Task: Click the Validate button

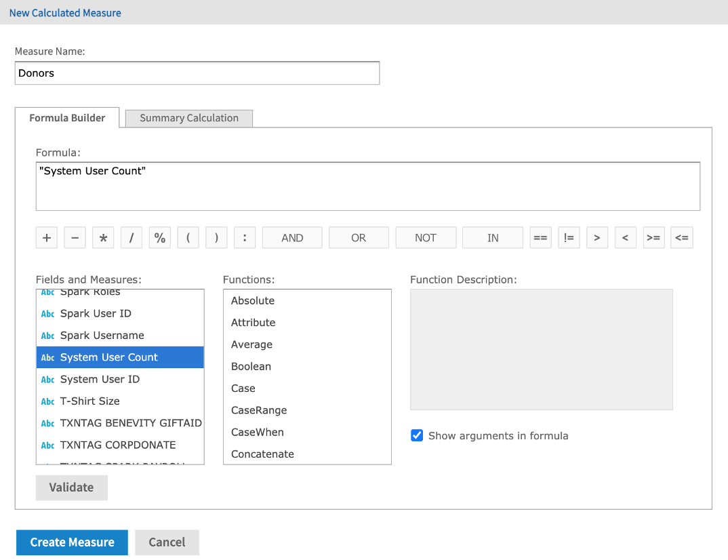Action: point(71,487)
